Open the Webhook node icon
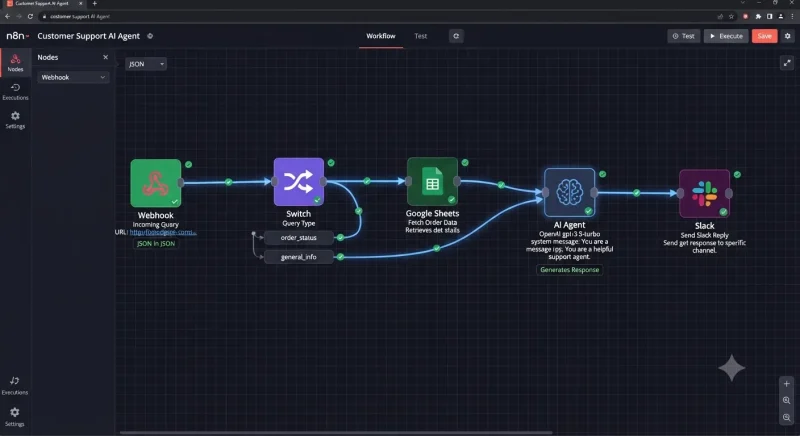The image size is (800, 436). [x=156, y=183]
